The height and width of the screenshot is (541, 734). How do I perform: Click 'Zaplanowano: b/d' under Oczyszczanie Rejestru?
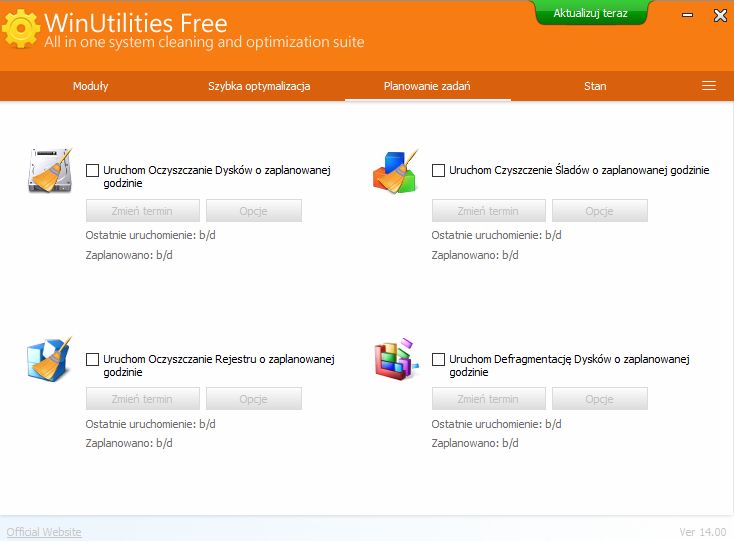tap(129, 443)
